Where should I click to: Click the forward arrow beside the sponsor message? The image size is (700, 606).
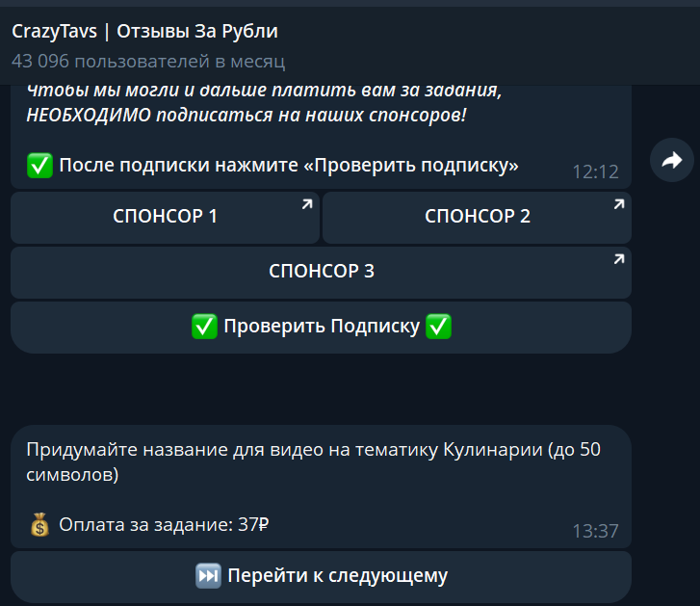tap(671, 161)
